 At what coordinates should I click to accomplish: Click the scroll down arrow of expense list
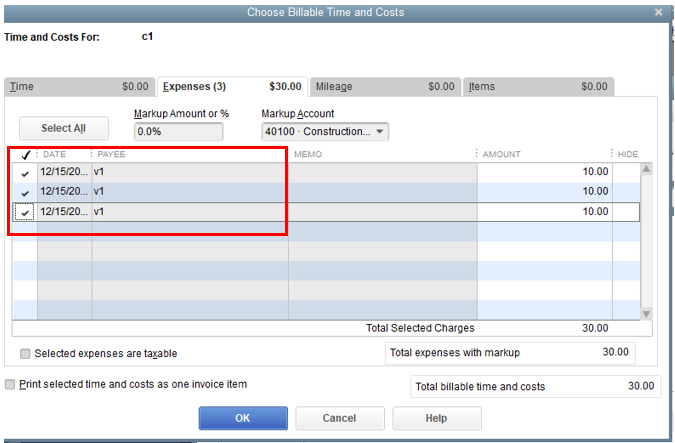tap(646, 314)
